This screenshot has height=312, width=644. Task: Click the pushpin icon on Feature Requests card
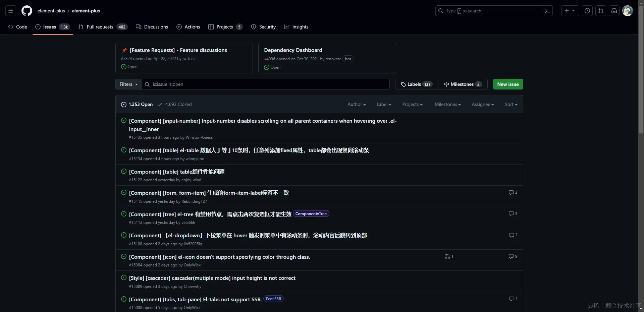tap(124, 50)
